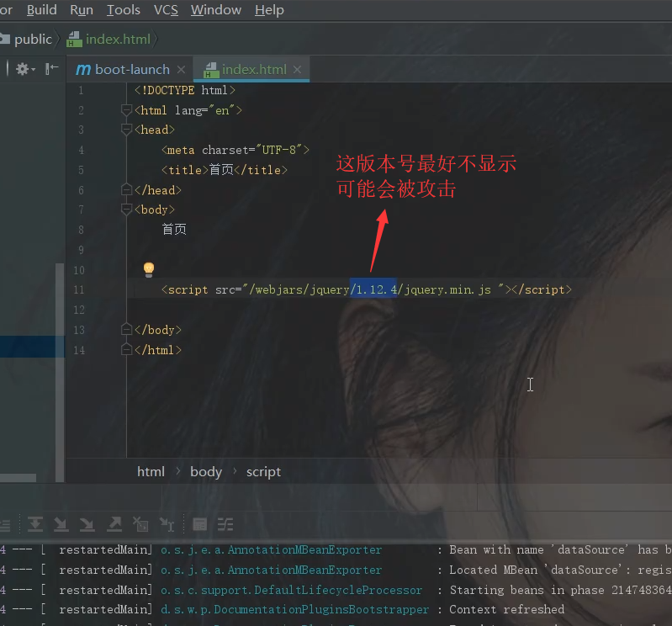Click the Step Into debugger icon
Screen dimensions: 672x626
[x=61, y=524]
